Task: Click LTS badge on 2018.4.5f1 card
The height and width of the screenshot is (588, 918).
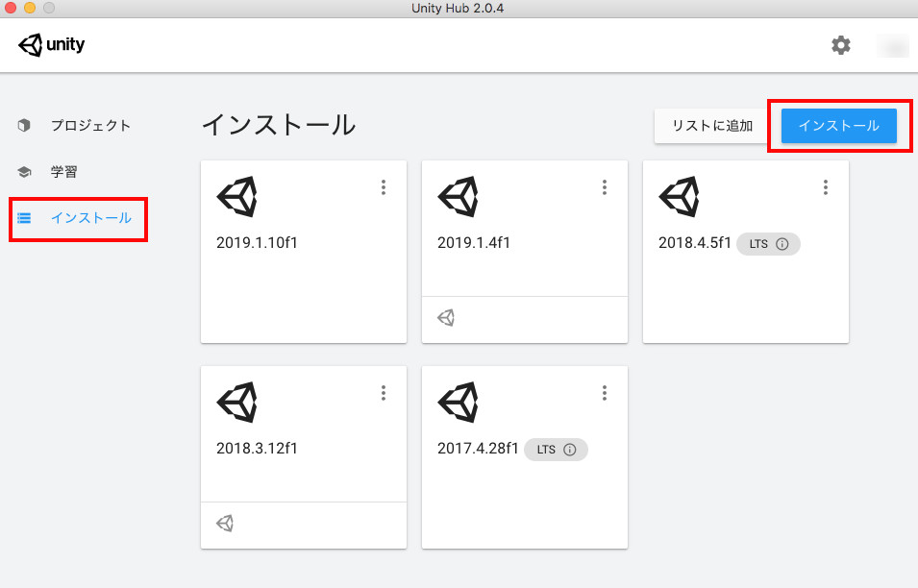Action: coord(768,244)
